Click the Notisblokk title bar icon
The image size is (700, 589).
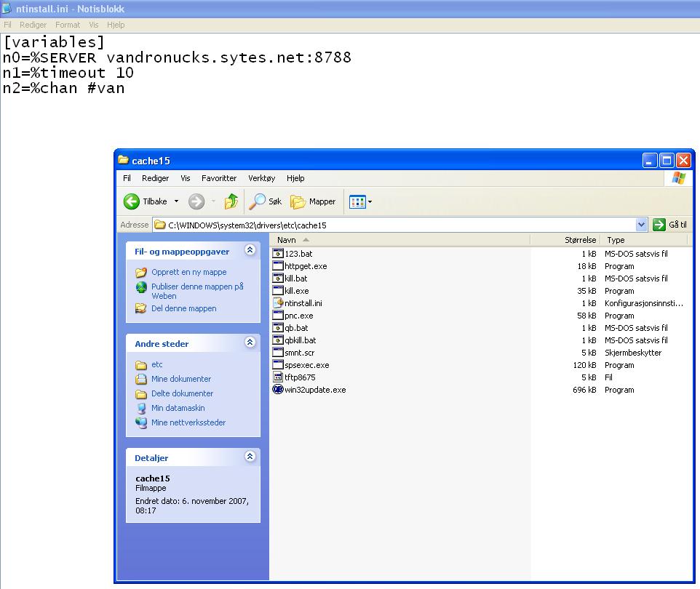click(7, 8)
